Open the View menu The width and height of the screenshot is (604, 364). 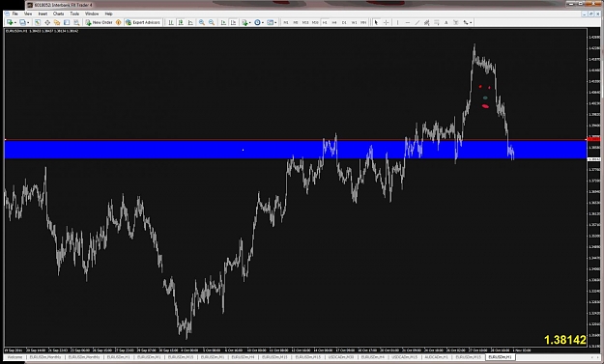[28, 14]
